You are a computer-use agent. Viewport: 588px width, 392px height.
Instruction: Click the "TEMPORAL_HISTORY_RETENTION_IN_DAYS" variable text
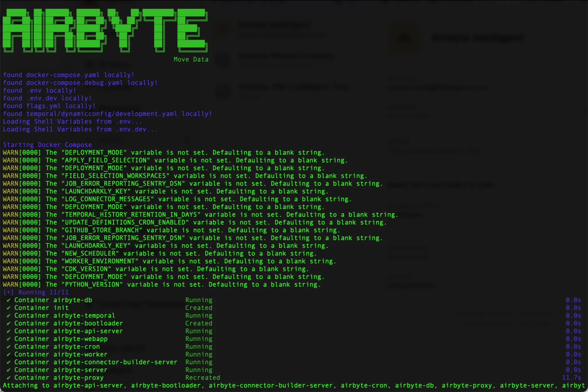tap(131, 215)
